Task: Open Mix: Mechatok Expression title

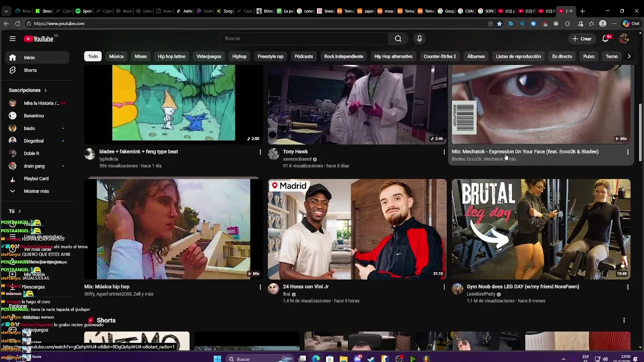Action: click(x=525, y=151)
